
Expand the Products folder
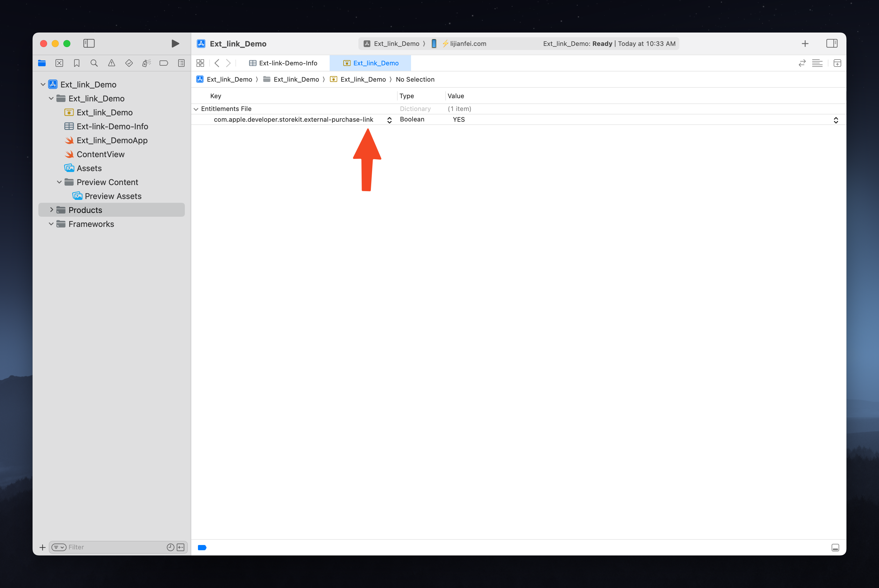[x=51, y=210]
